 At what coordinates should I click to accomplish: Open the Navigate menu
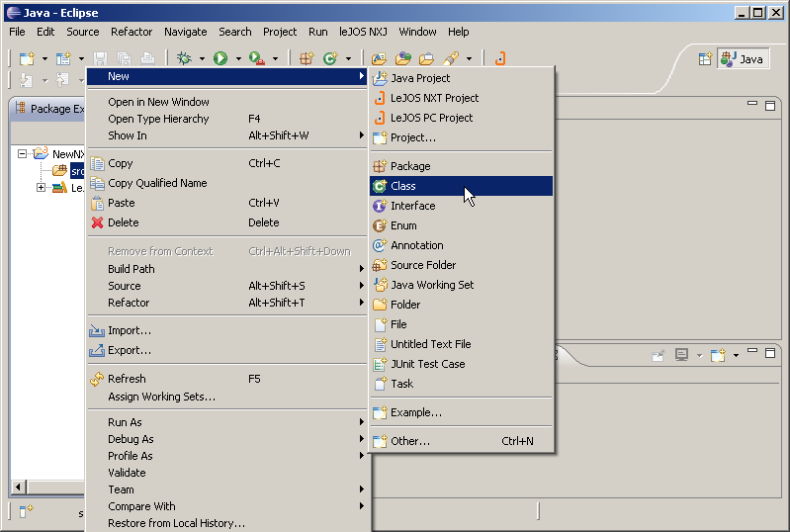(186, 32)
